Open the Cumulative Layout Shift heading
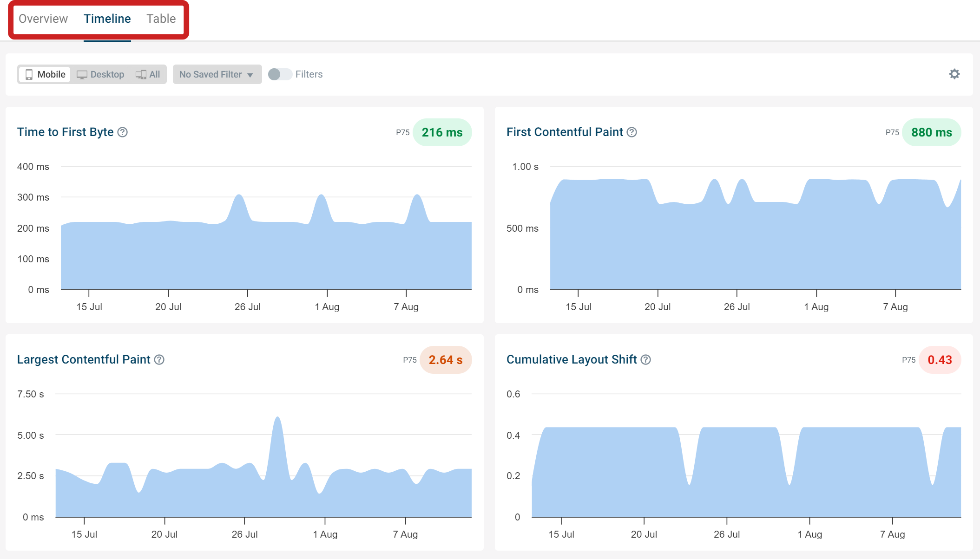The image size is (980, 559). (x=572, y=359)
